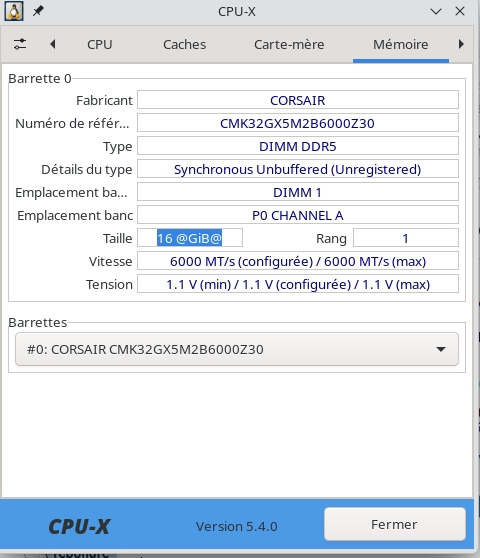This screenshot has width=480, height=558.
Task: Click the Barrette 0 group heading
Action: 40,78
